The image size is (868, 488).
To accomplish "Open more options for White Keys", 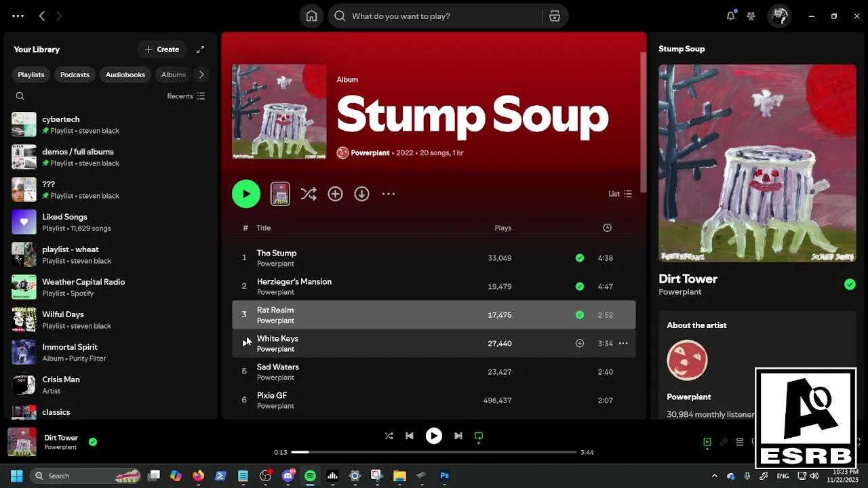I will 623,344.
